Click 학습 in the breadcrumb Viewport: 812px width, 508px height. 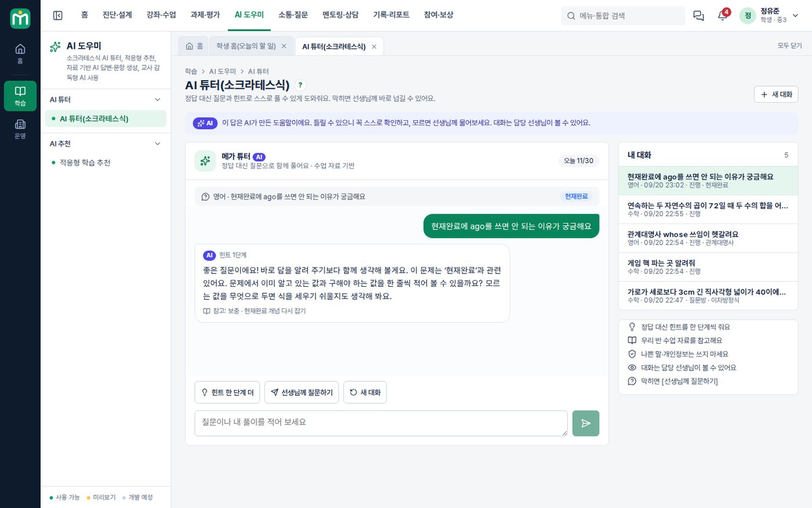pos(191,71)
